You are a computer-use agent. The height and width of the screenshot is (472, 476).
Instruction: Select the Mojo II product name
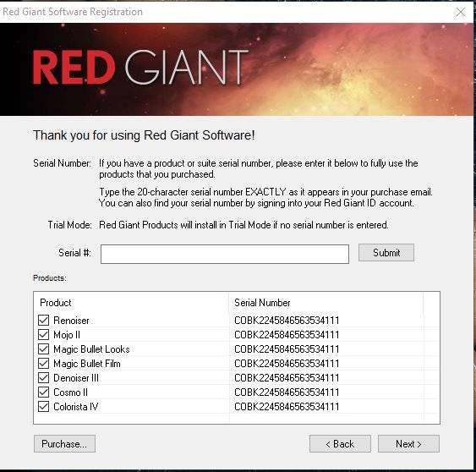67,335
